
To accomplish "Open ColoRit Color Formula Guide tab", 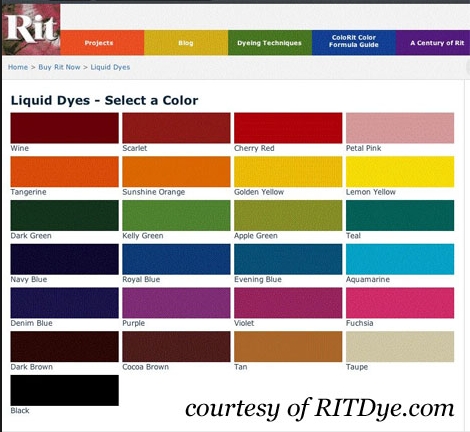I will pyautogui.click(x=354, y=43).
